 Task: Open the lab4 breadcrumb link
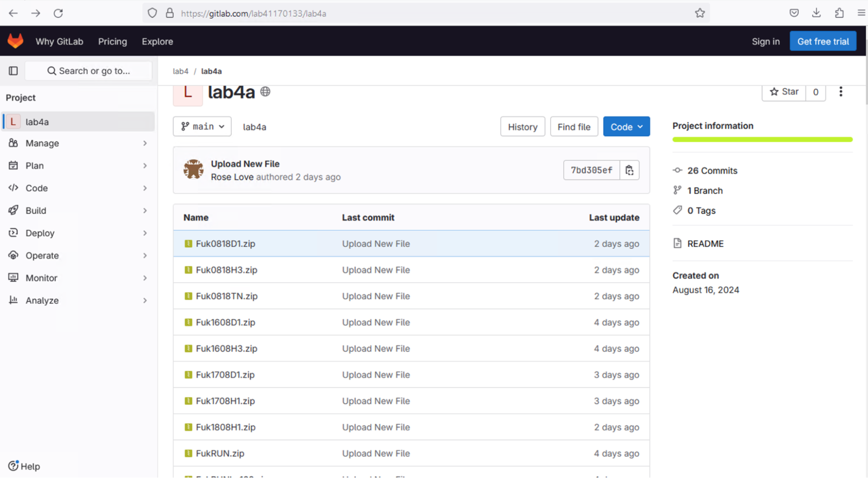181,71
